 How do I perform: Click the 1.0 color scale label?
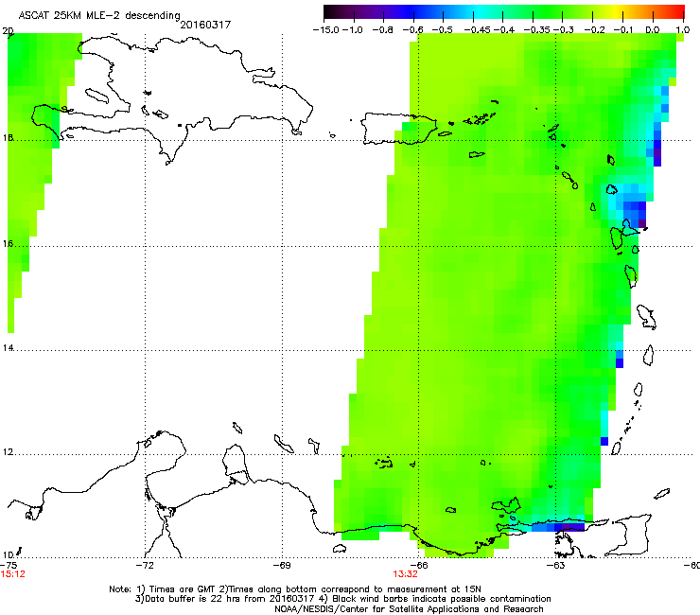683,30
